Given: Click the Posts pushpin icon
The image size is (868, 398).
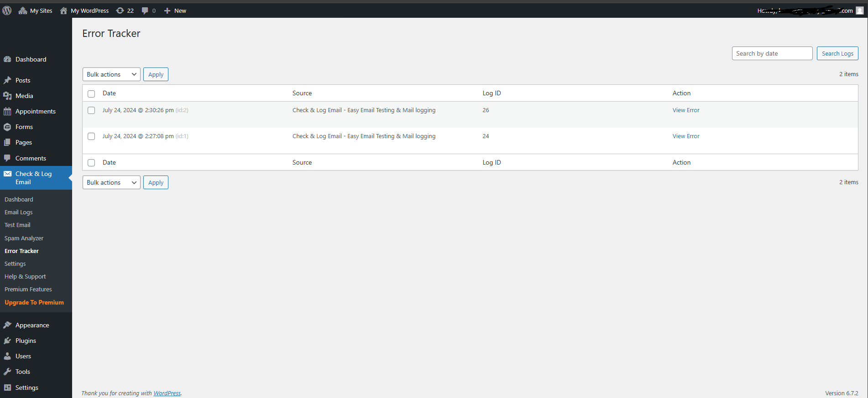Looking at the screenshot, I should pyautogui.click(x=7, y=80).
